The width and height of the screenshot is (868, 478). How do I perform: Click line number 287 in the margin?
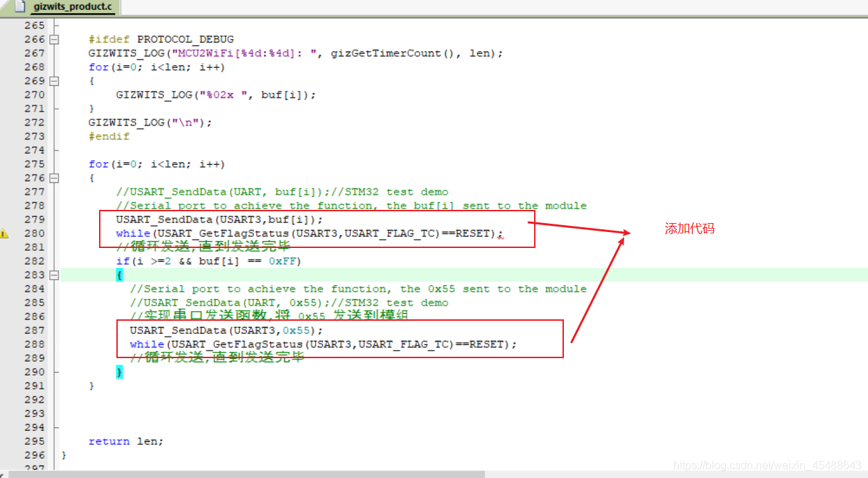point(34,330)
